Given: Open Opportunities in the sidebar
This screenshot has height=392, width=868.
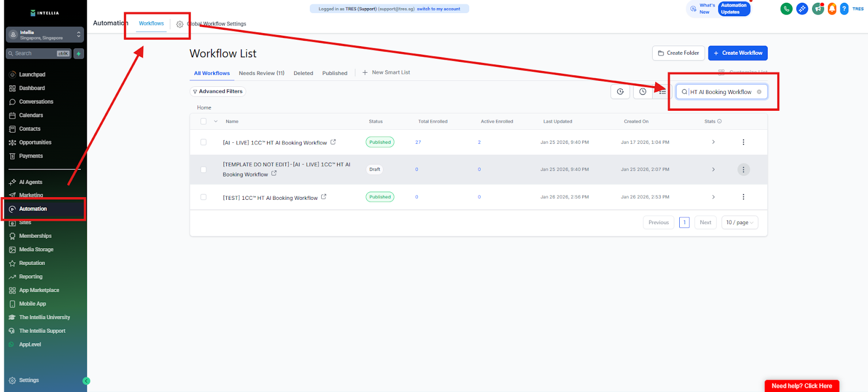Looking at the screenshot, I should coord(35,142).
